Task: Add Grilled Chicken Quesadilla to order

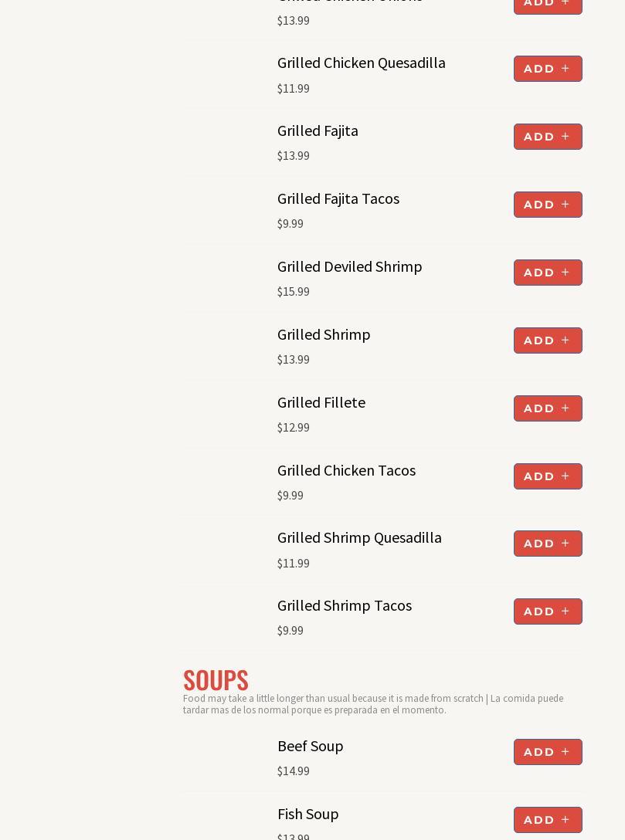Action: (x=547, y=69)
